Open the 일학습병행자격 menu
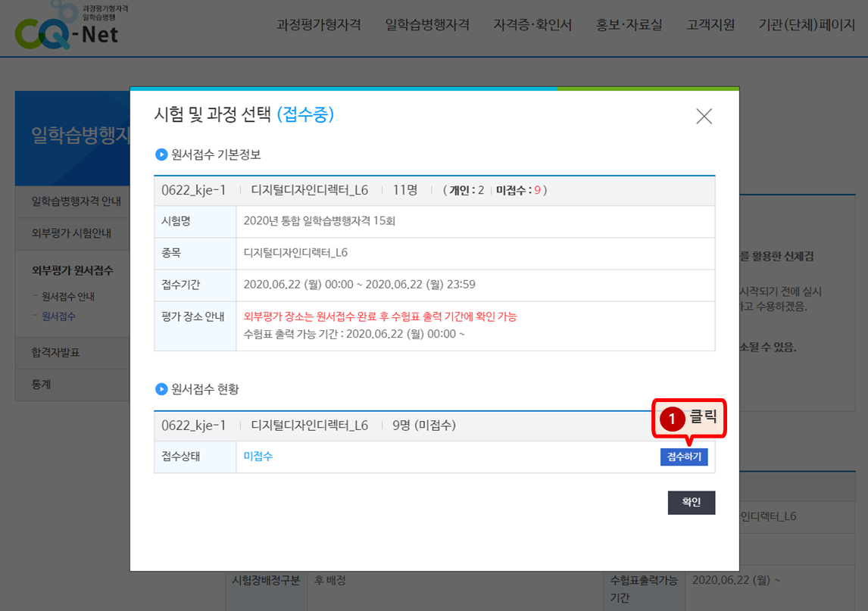 click(427, 25)
